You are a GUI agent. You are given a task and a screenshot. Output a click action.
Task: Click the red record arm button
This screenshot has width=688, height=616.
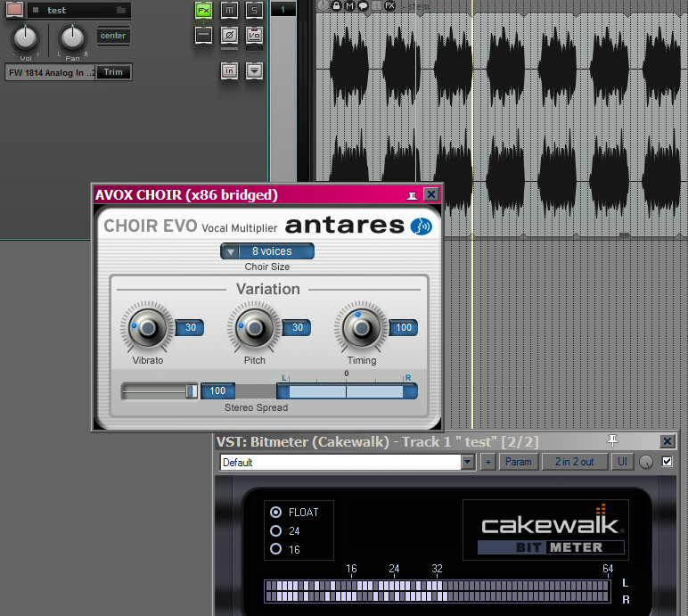click(x=14, y=9)
